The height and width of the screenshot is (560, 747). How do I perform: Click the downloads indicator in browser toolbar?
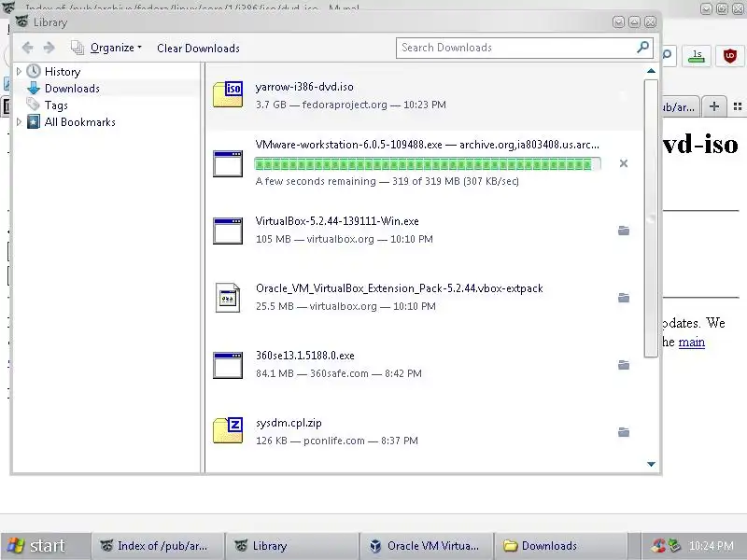pyautogui.click(x=697, y=56)
